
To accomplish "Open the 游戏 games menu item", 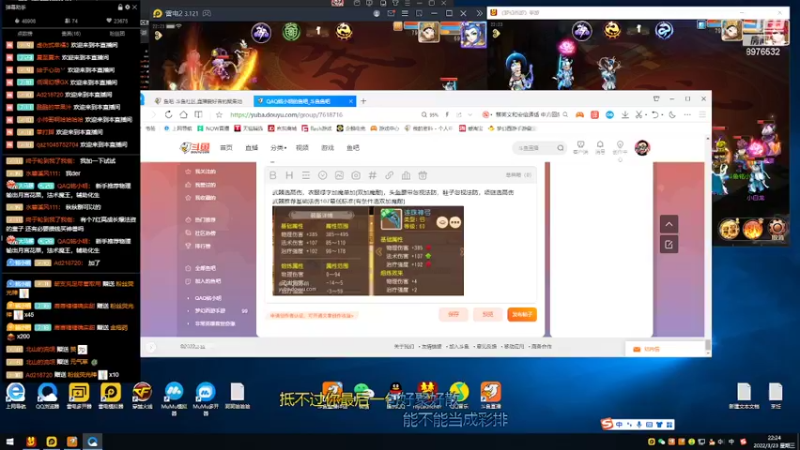I will click(x=328, y=148).
